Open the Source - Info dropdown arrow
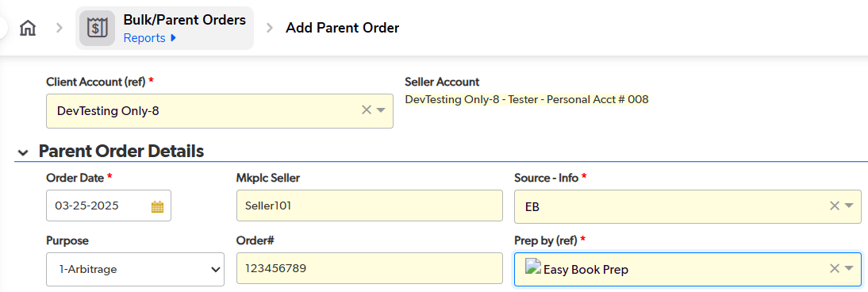Viewport: 868px width, 292px height. point(849,206)
